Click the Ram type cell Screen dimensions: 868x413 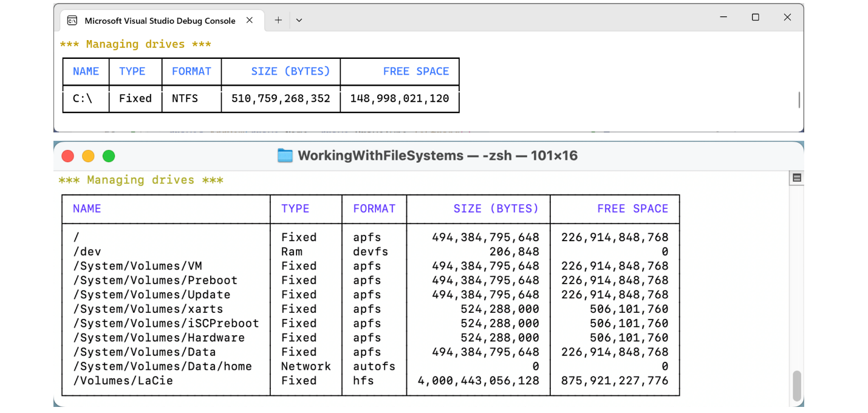pos(292,251)
